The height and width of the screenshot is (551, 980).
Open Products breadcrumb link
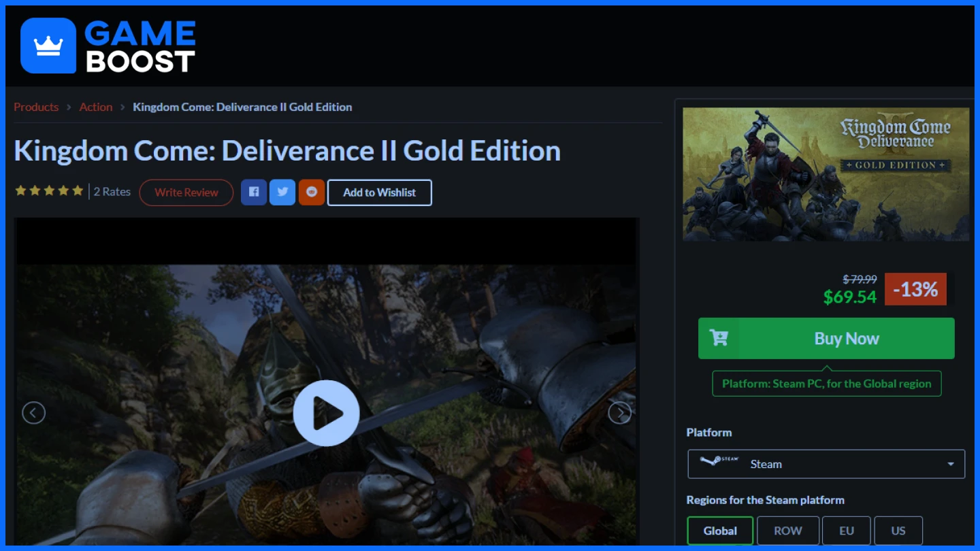(36, 107)
